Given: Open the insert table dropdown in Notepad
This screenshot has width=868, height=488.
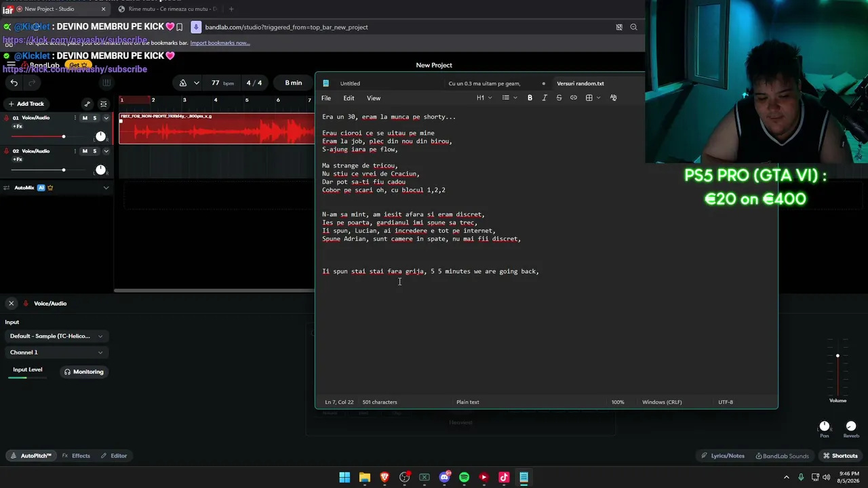Looking at the screenshot, I should tap(592, 98).
